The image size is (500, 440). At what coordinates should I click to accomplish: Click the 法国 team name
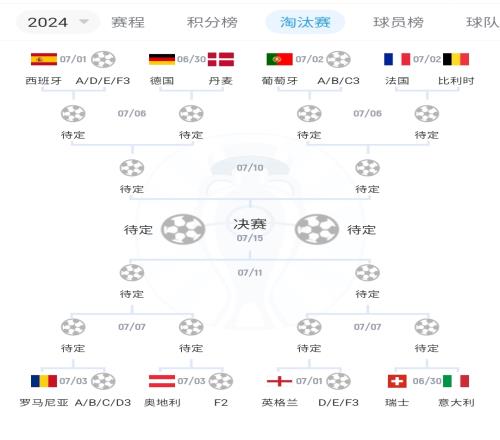click(397, 81)
